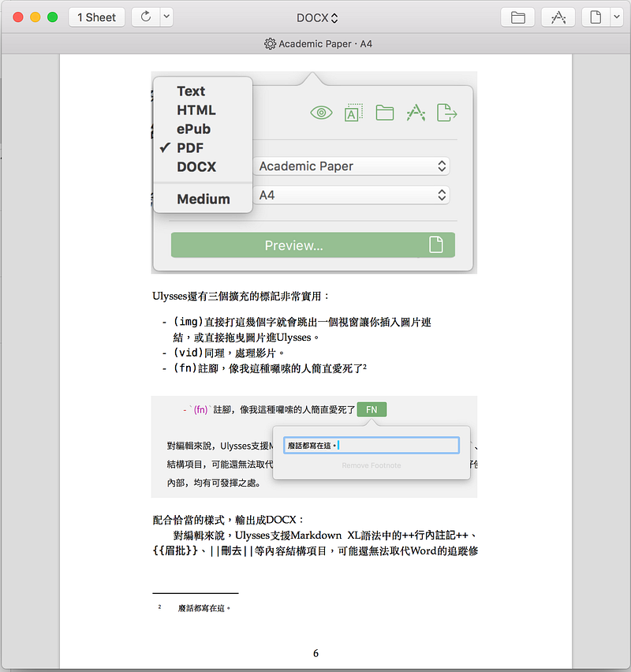Click the 1 Sheet button
The width and height of the screenshot is (631, 672).
point(96,17)
